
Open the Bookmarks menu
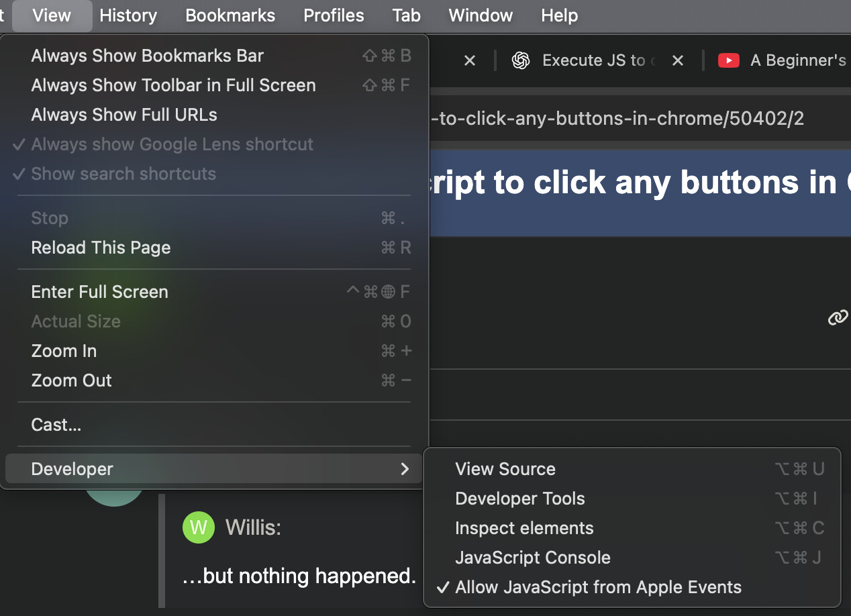coord(230,15)
